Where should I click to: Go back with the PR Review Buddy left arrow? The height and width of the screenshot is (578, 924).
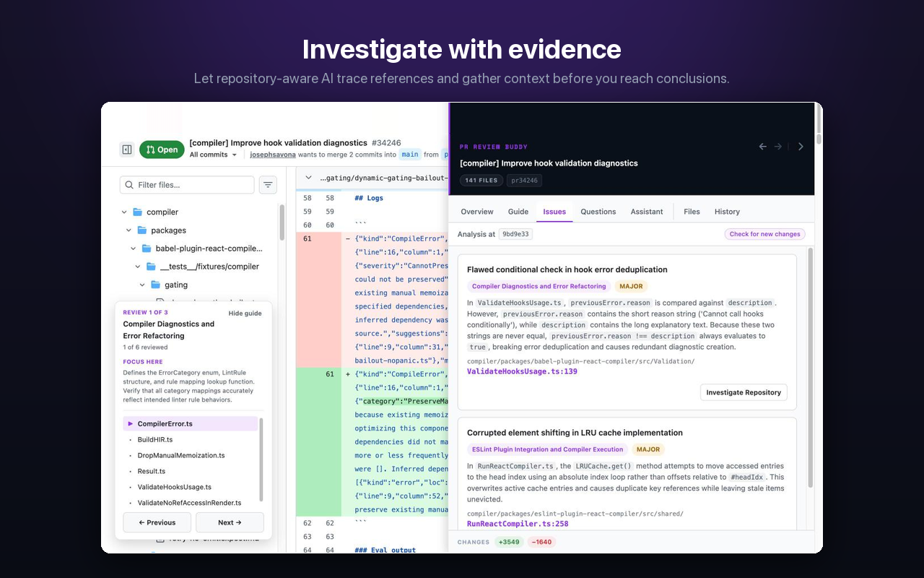(763, 147)
